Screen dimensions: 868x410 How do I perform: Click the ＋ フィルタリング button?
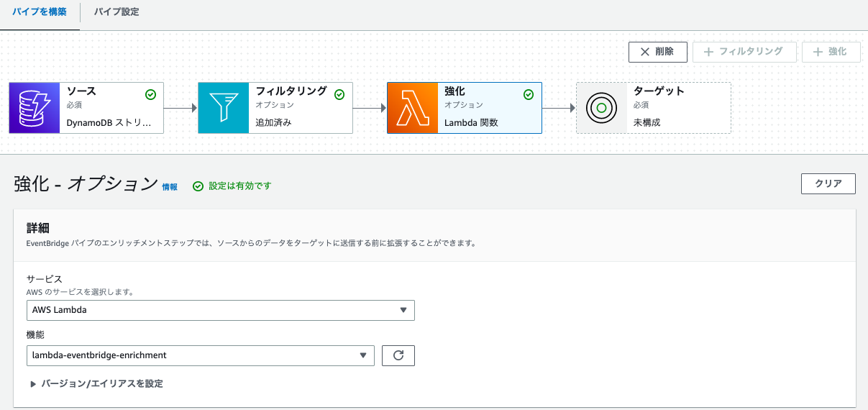pos(744,52)
